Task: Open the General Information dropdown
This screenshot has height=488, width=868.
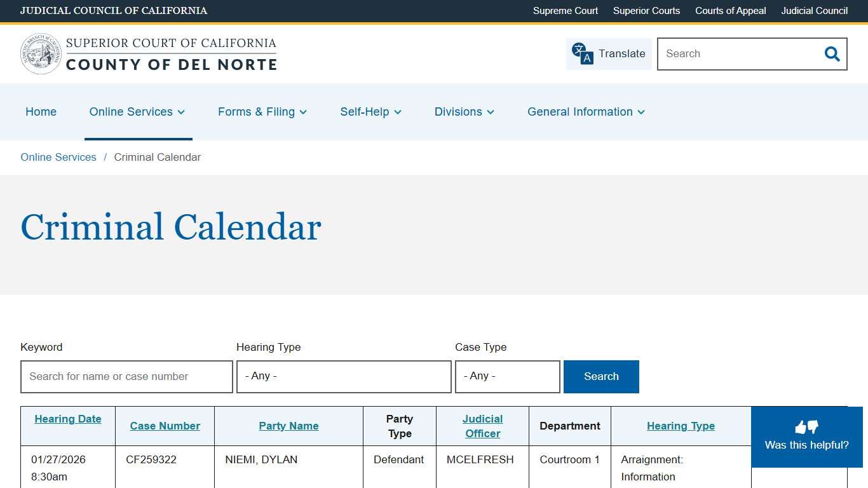Action: [585, 112]
